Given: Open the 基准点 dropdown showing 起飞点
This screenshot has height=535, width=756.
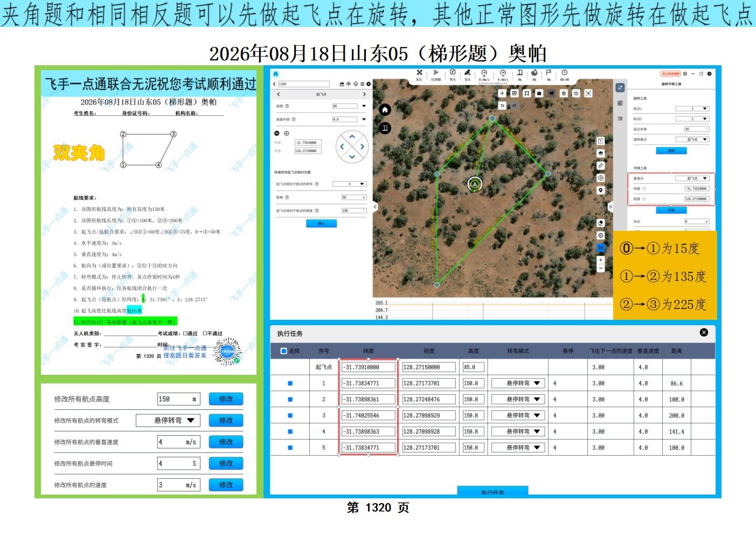Looking at the screenshot, I should (692, 179).
